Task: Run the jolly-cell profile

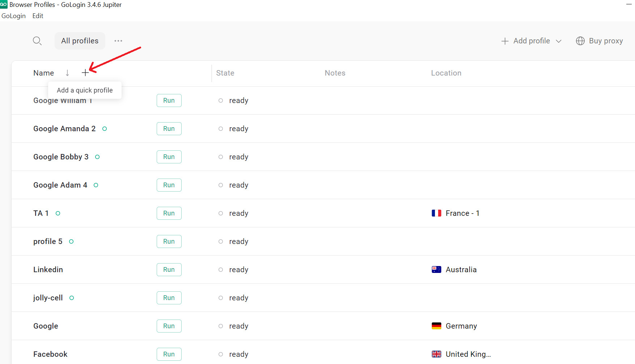Action: [x=169, y=298]
